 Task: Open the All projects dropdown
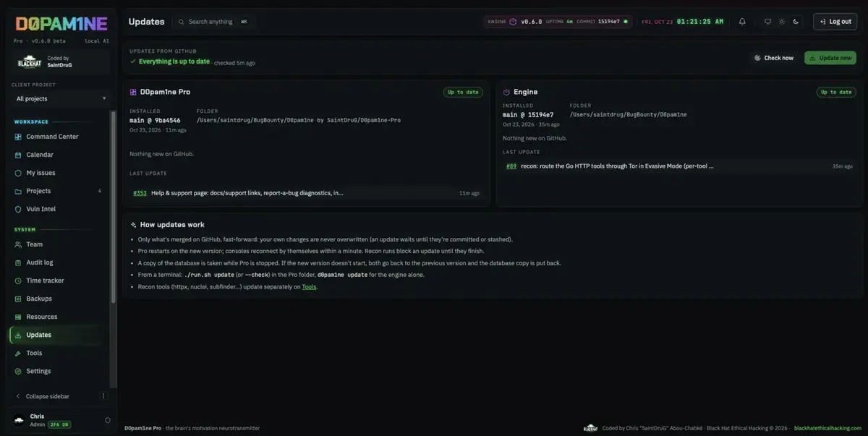click(61, 98)
